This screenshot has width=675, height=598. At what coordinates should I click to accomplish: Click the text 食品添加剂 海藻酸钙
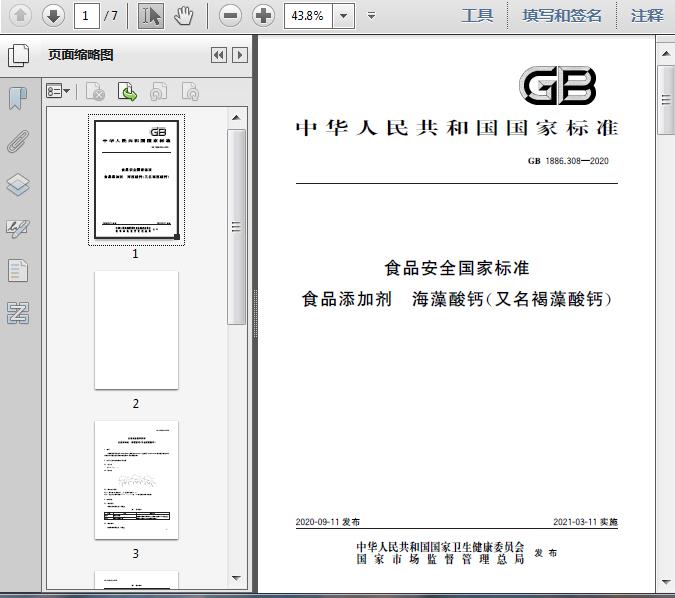pos(392,299)
